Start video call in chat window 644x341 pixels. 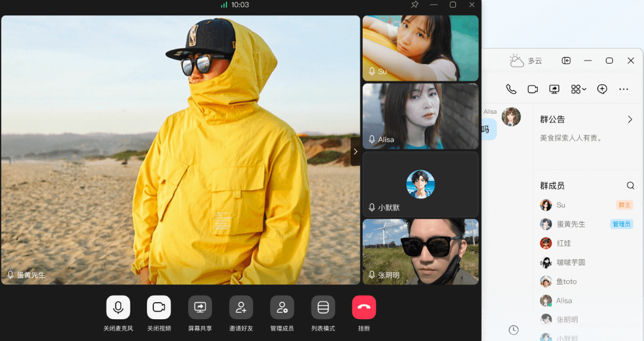click(533, 89)
